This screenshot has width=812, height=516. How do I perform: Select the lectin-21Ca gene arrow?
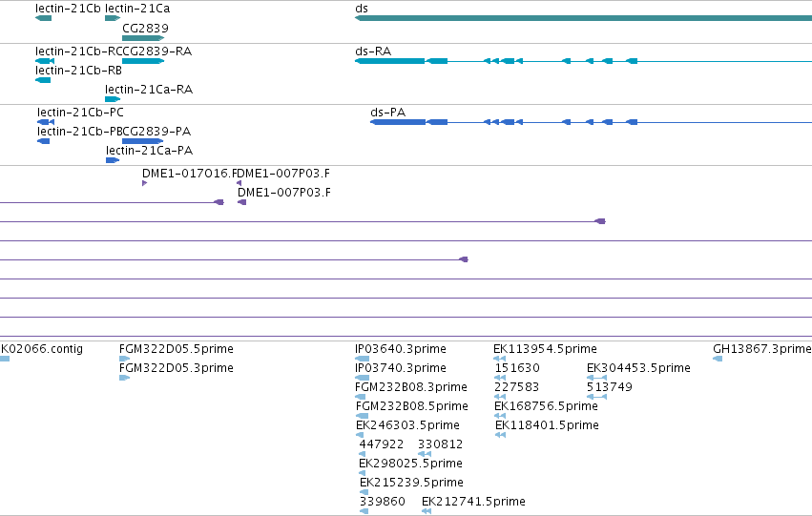click(x=113, y=18)
